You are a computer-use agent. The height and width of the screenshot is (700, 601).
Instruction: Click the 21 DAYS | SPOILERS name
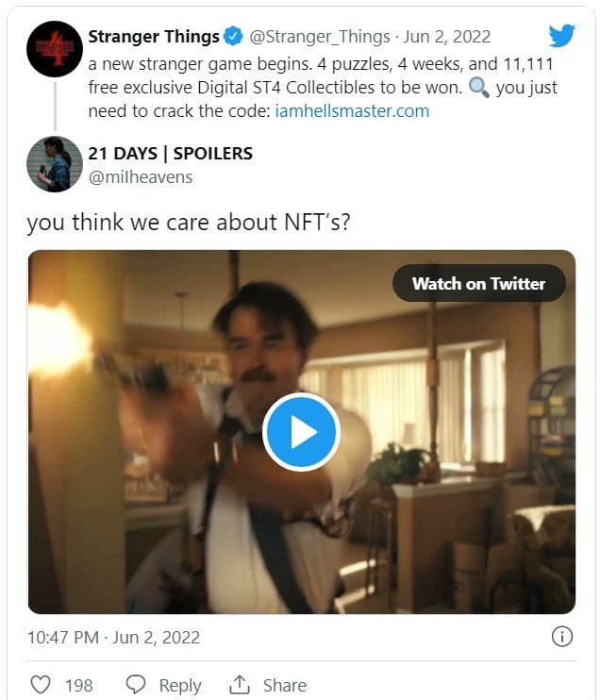(170, 153)
